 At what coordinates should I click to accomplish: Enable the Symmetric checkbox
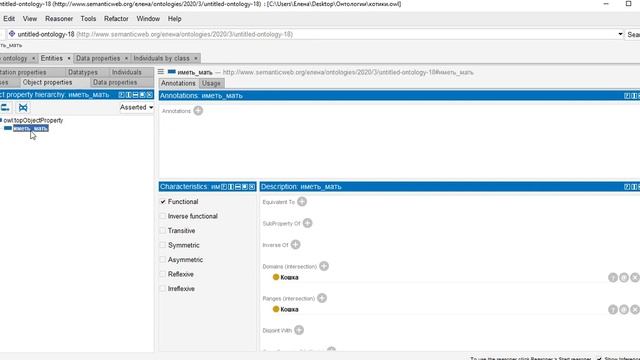[163, 245]
